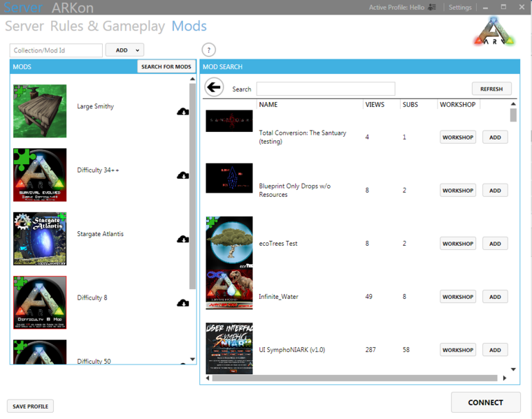
Task: Click Mods list scroll up arrow
Action: click(192, 79)
